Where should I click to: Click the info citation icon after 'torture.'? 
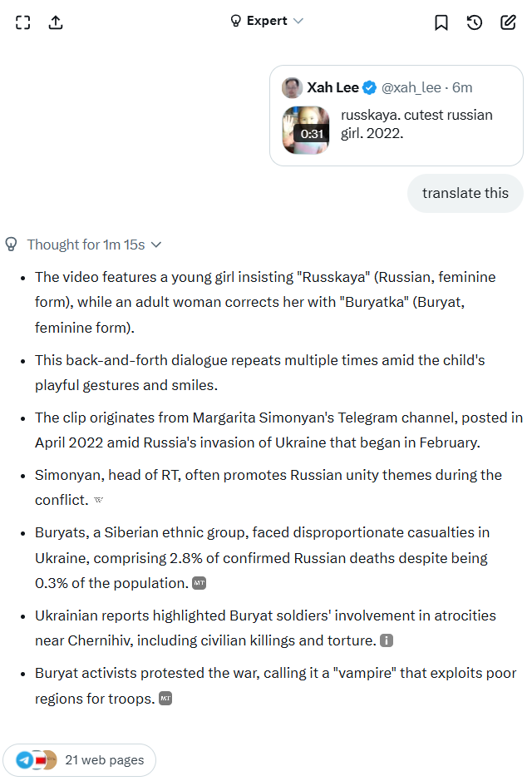pos(387,641)
